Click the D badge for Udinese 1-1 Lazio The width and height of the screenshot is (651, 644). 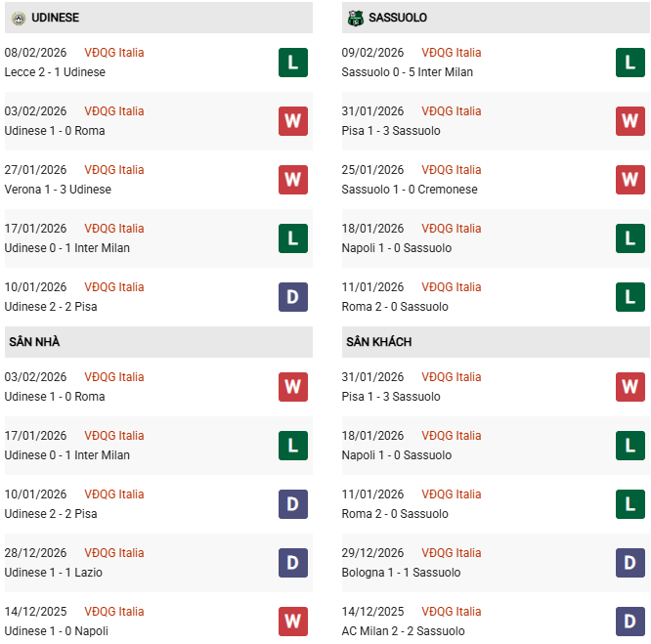(x=293, y=563)
